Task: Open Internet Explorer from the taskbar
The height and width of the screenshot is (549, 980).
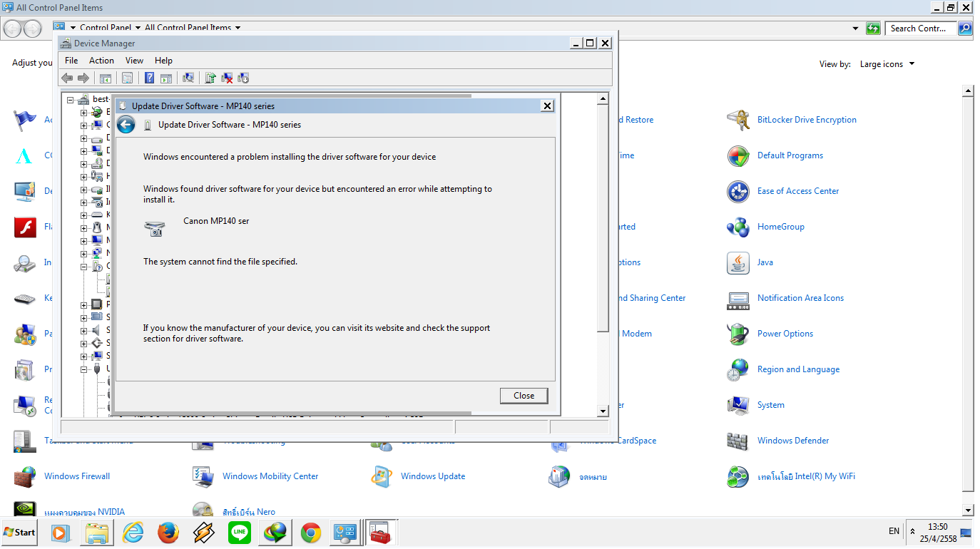Action: click(133, 533)
